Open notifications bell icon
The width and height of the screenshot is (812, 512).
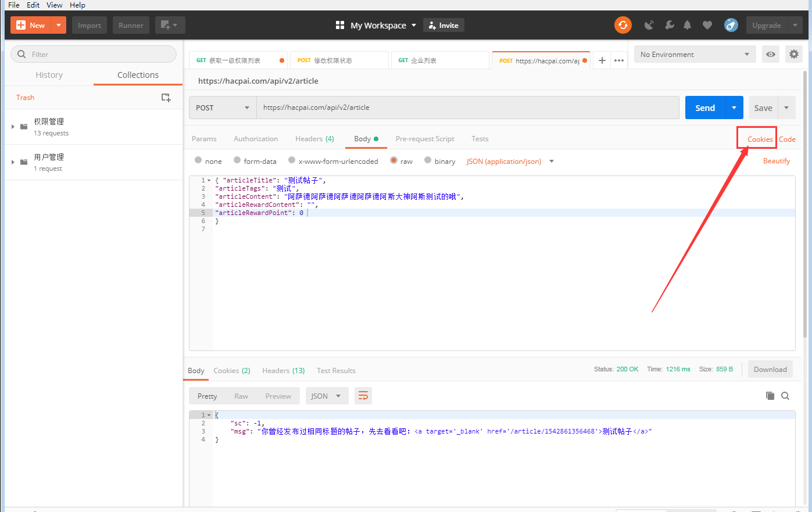[x=687, y=25]
